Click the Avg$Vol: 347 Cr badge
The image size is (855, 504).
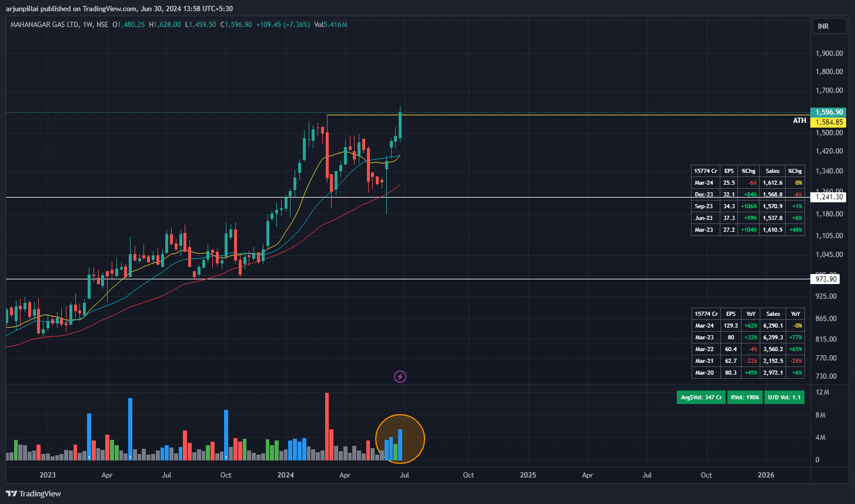pos(701,398)
